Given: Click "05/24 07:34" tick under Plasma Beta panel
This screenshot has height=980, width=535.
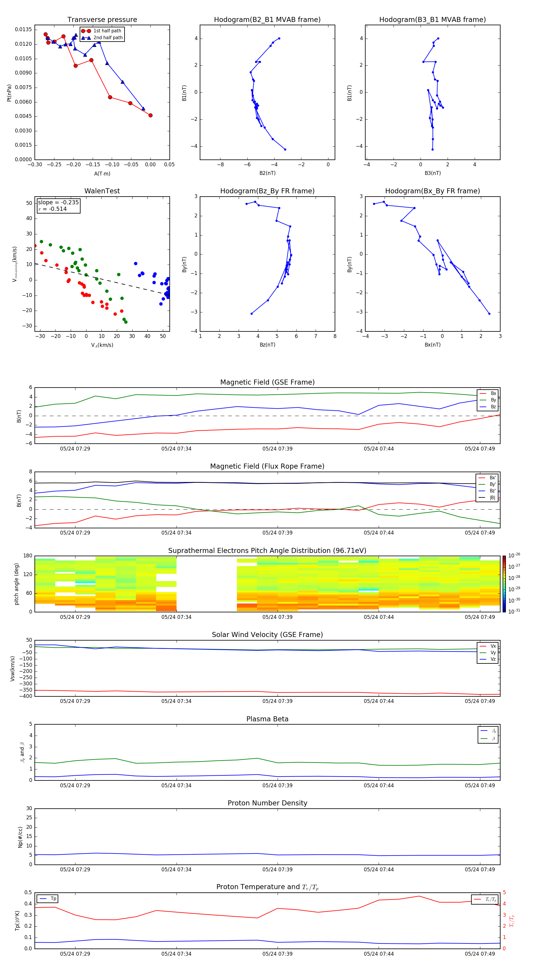Looking at the screenshot, I should click(176, 785).
